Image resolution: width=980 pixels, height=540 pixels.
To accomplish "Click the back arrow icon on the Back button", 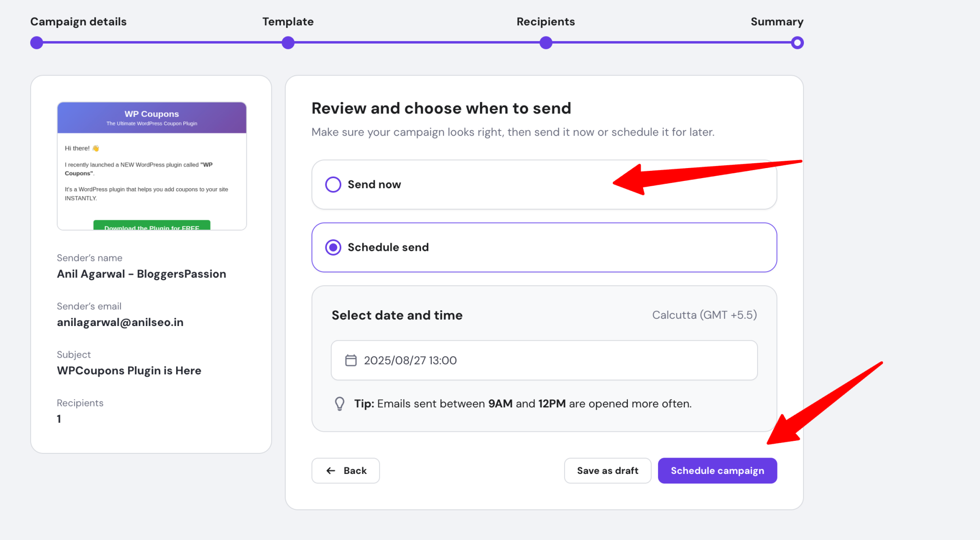I will tap(330, 471).
